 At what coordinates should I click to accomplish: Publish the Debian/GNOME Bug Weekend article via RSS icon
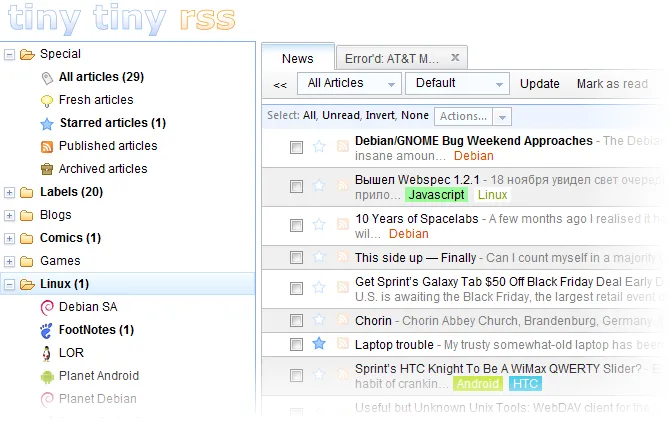tap(343, 147)
